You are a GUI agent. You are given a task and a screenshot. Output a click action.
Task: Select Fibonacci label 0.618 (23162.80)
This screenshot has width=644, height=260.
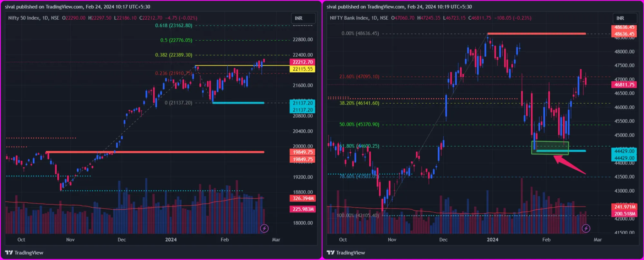point(174,25)
